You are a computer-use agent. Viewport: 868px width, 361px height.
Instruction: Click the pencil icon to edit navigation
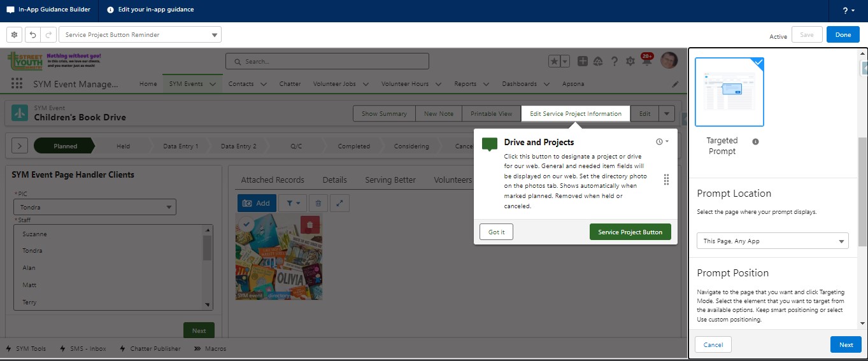675,84
